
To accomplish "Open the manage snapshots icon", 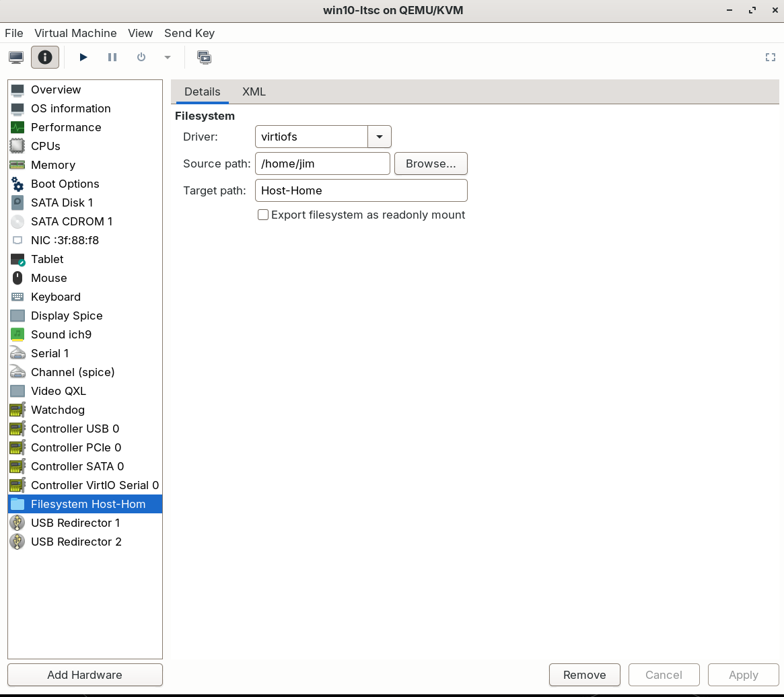I will tap(205, 57).
